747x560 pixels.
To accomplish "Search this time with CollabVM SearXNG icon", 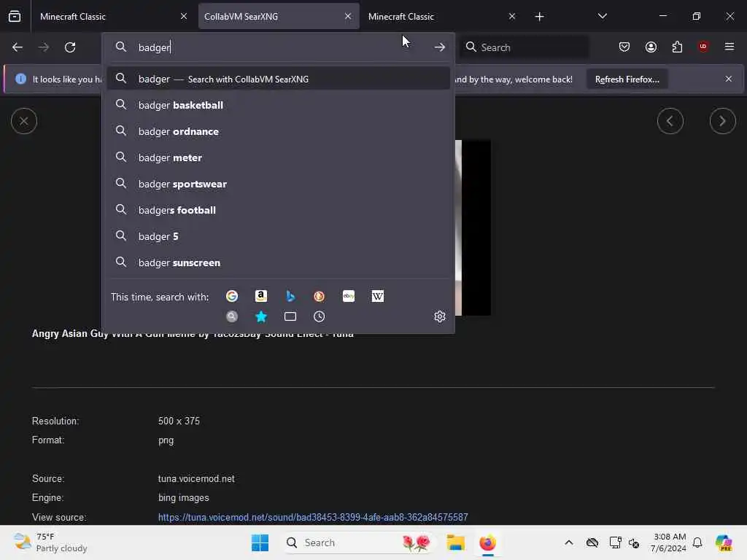I will point(232,316).
